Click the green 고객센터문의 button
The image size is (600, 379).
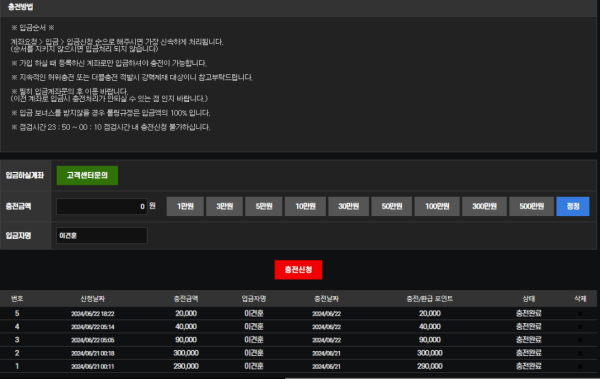pos(87,175)
